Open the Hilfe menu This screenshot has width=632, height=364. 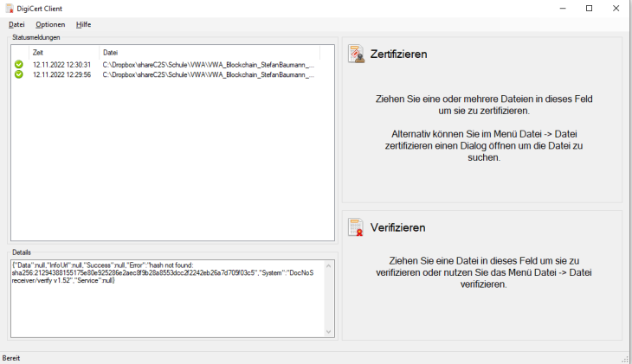pos(83,24)
